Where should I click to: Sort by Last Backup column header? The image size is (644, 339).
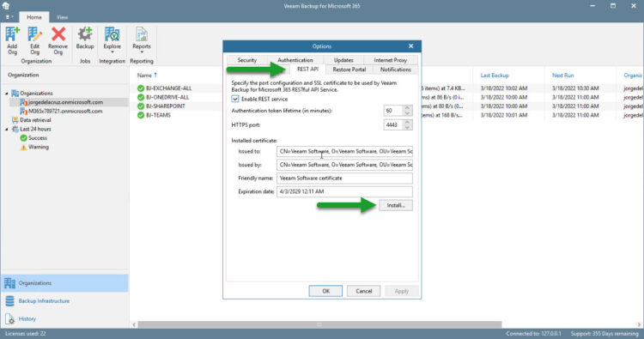[495, 76]
